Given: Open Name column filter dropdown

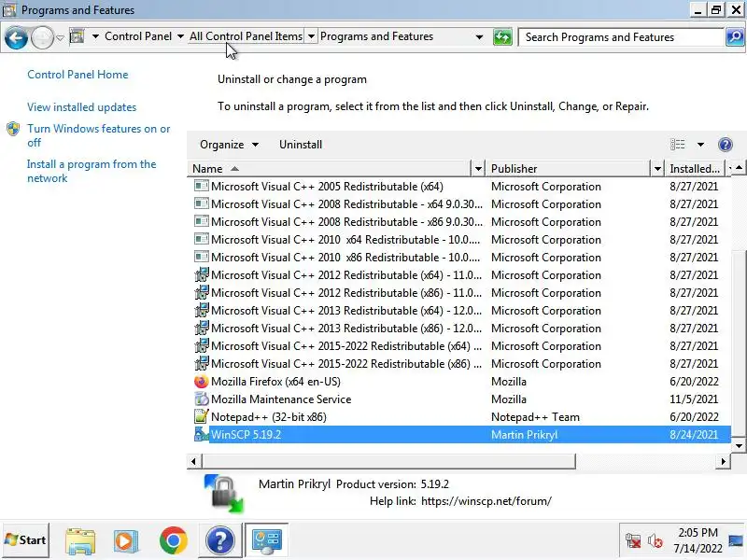Looking at the screenshot, I should point(478,169).
